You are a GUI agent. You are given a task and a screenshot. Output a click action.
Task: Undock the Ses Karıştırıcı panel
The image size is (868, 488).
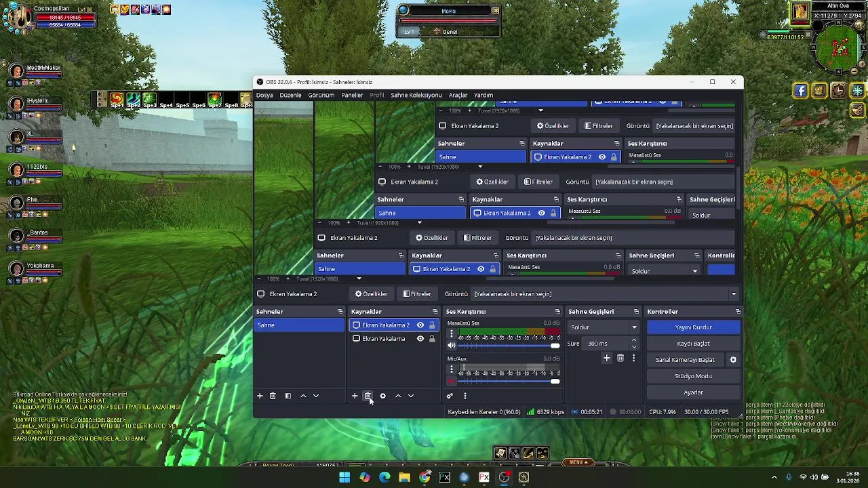tap(557, 312)
